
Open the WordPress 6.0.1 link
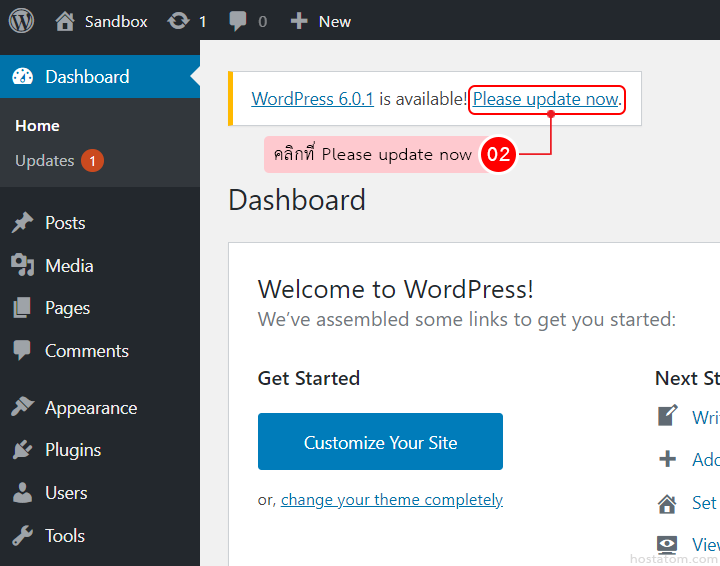pos(312,99)
